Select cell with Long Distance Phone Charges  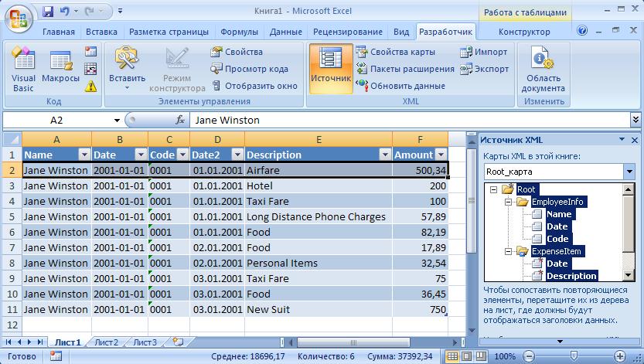tap(319, 216)
